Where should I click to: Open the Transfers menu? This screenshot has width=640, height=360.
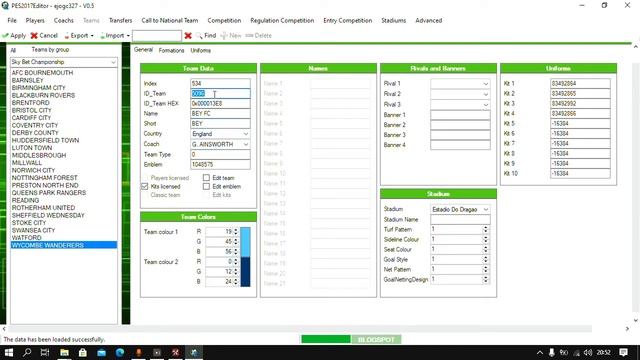[x=120, y=20]
